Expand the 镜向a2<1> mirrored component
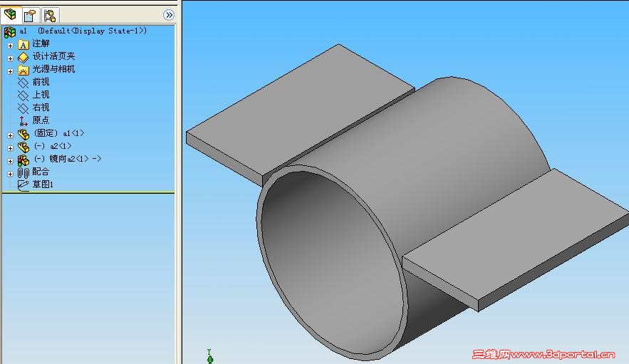Image resolution: width=629 pixels, height=364 pixels. click(11, 161)
